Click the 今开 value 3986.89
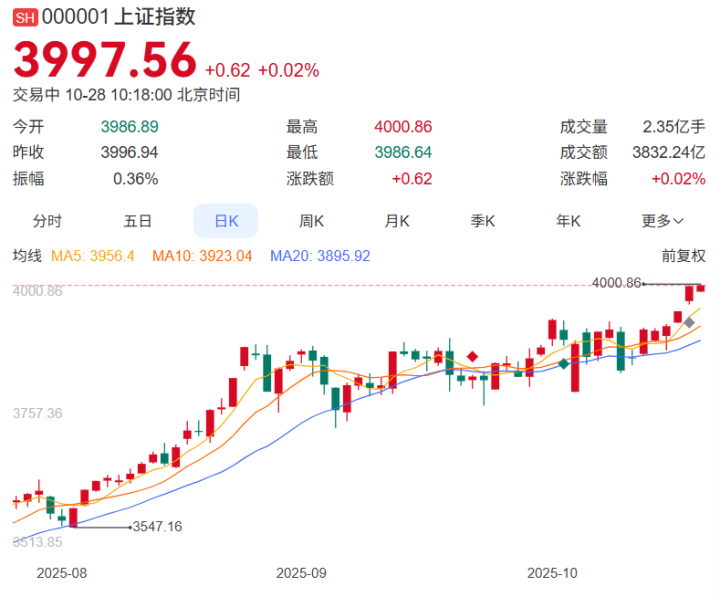 point(129,126)
